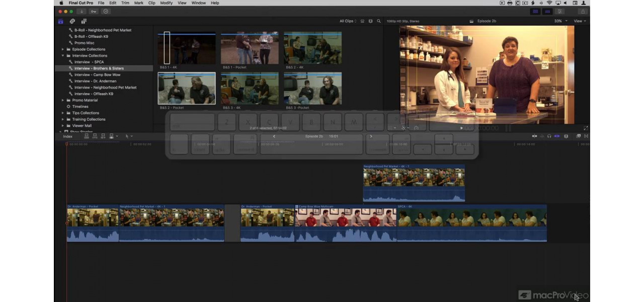Viewport: 644px width, 302px height.
Task: Open the 33% zoom dropdown
Action: [560, 21]
